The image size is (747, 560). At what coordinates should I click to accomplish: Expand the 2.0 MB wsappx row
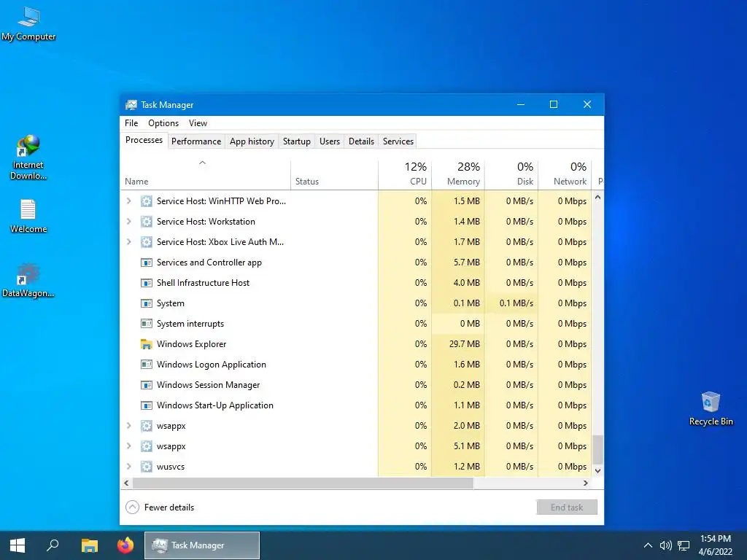pos(128,426)
